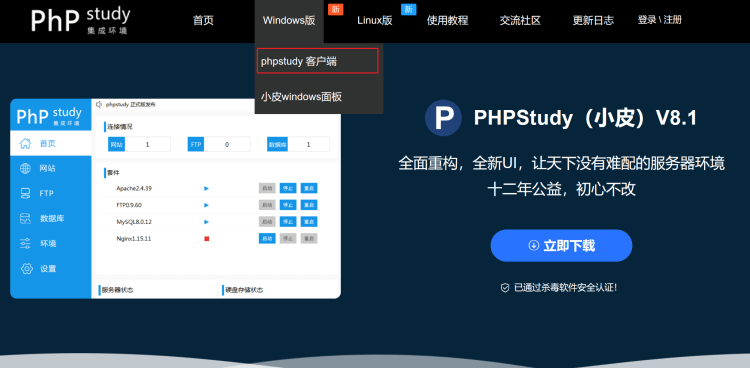Viewport: 750px width, 368px height.
Task: Click the database icon for 数据库
Action: tap(25, 219)
